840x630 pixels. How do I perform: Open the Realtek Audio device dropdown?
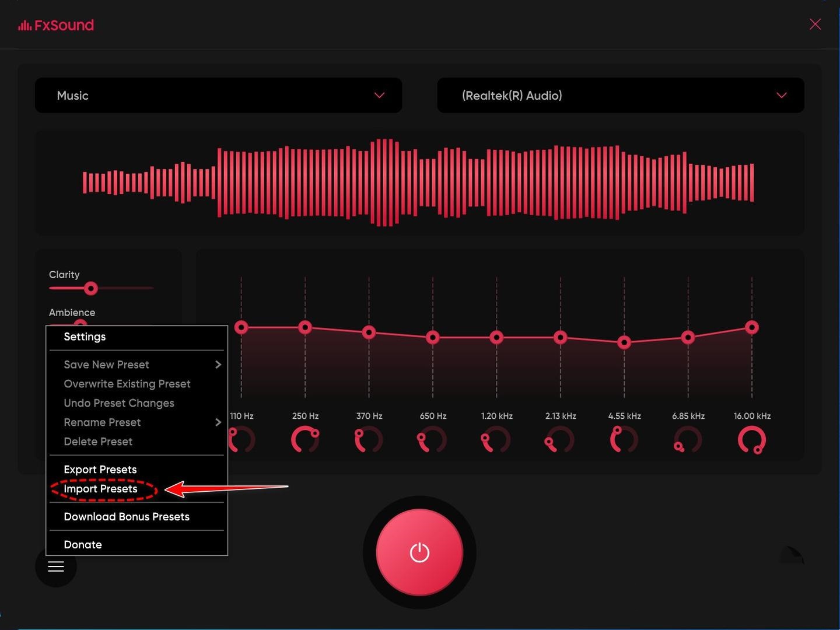[621, 95]
